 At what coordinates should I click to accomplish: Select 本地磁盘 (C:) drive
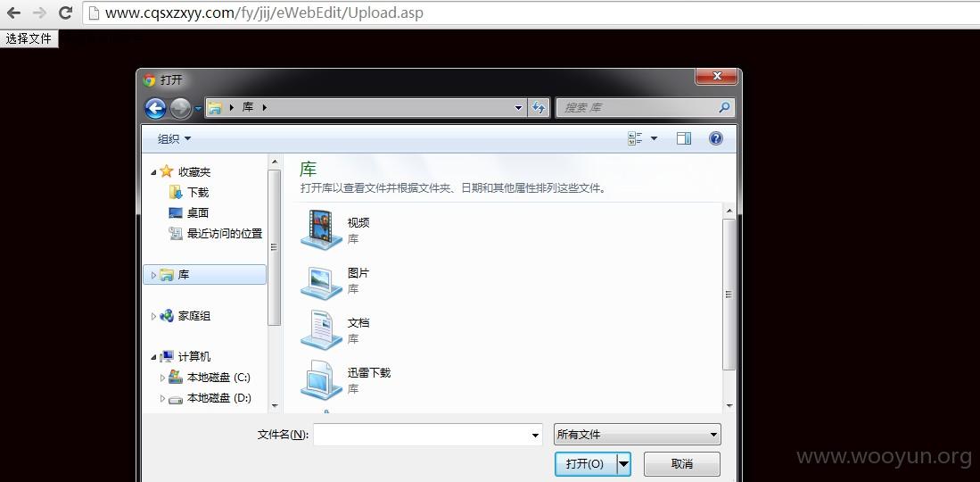tap(218, 378)
